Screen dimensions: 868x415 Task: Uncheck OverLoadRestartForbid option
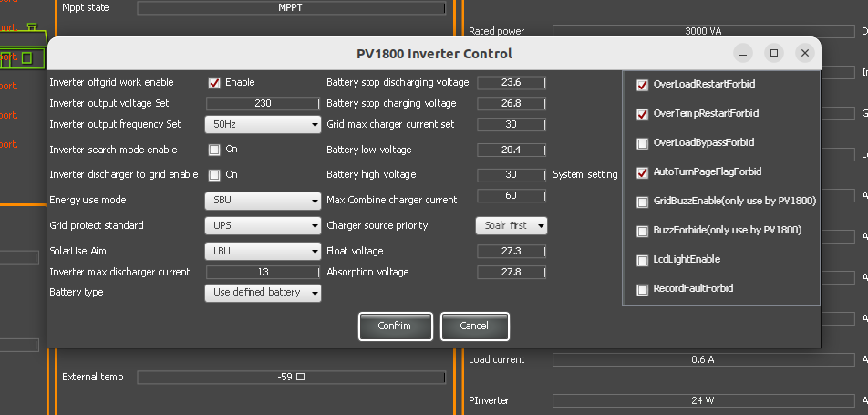click(x=643, y=85)
